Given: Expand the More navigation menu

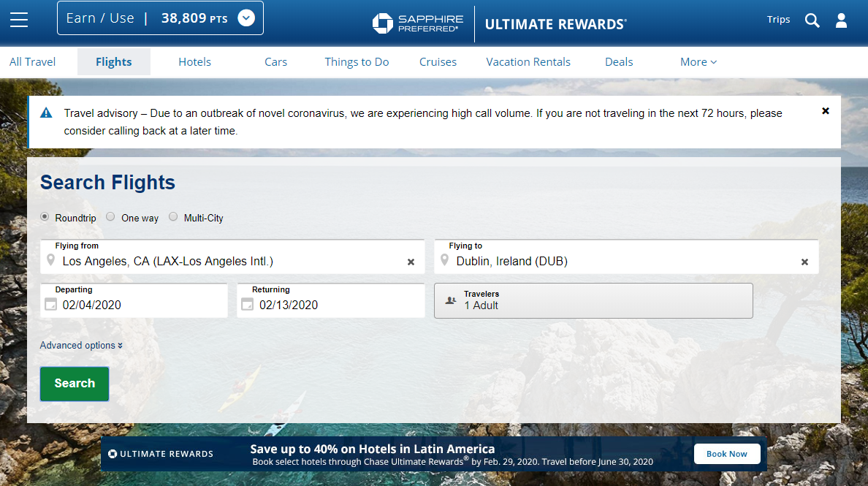Looking at the screenshot, I should 698,62.
